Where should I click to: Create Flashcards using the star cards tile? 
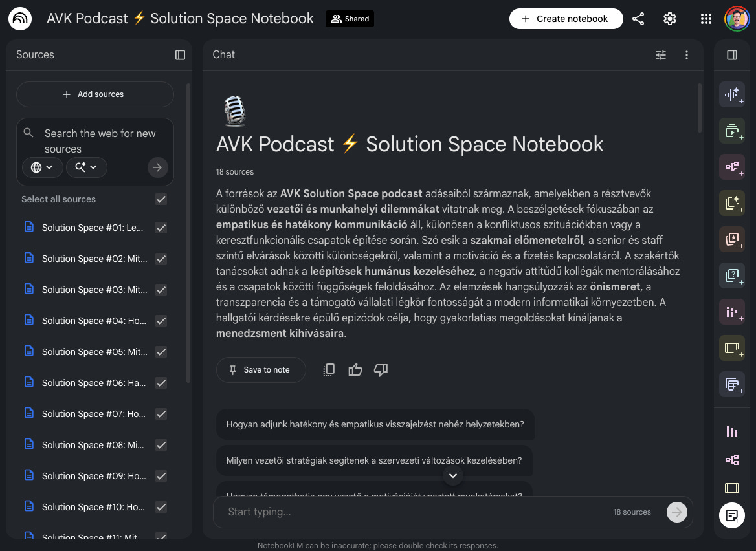point(732,239)
